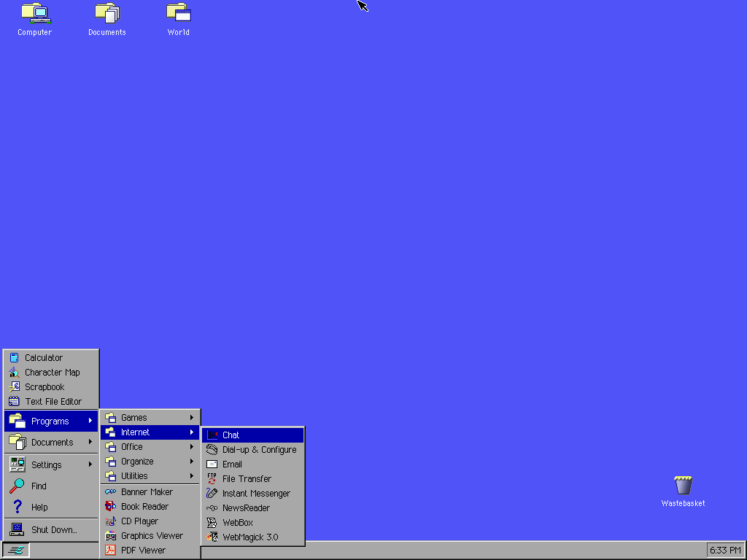Open the Computer desktop icon
This screenshot has height=560, width=747.
pyautogui.click(x=34, y=18)
